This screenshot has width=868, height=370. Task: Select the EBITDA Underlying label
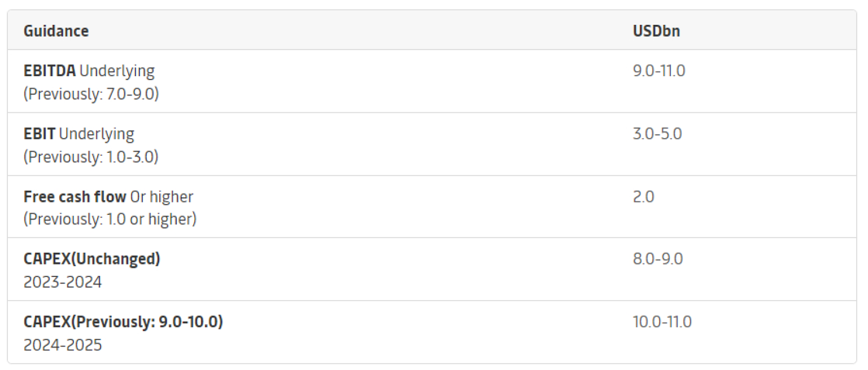pyautogui.click(x=89, y=71)
